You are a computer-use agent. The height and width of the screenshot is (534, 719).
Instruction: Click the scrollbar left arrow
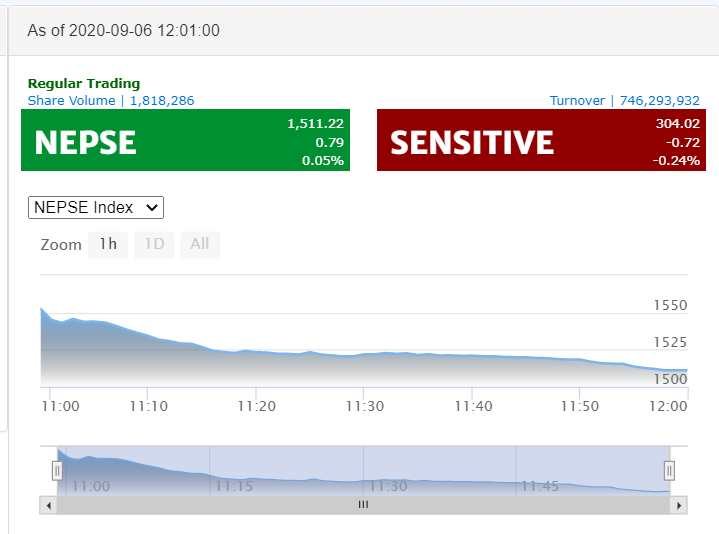49,506
